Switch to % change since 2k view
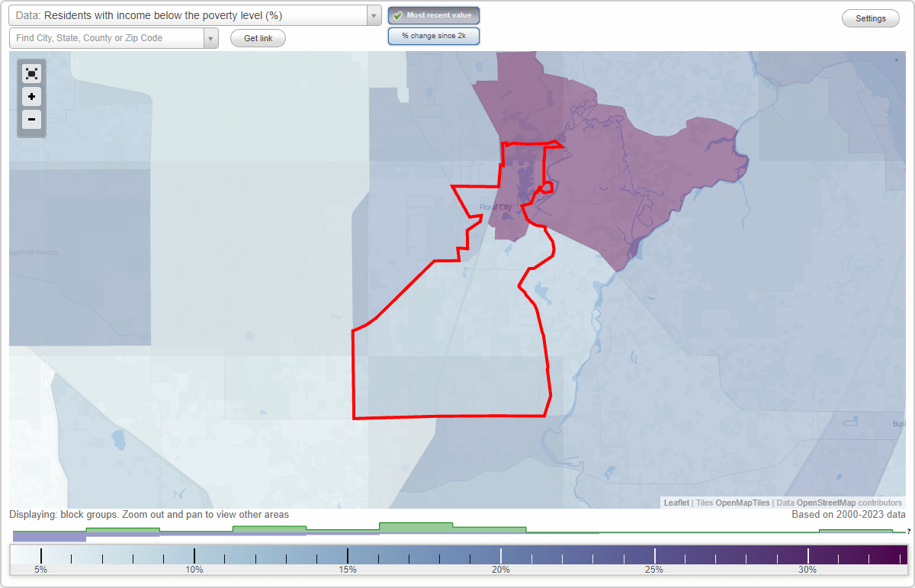 pos(434,35)
